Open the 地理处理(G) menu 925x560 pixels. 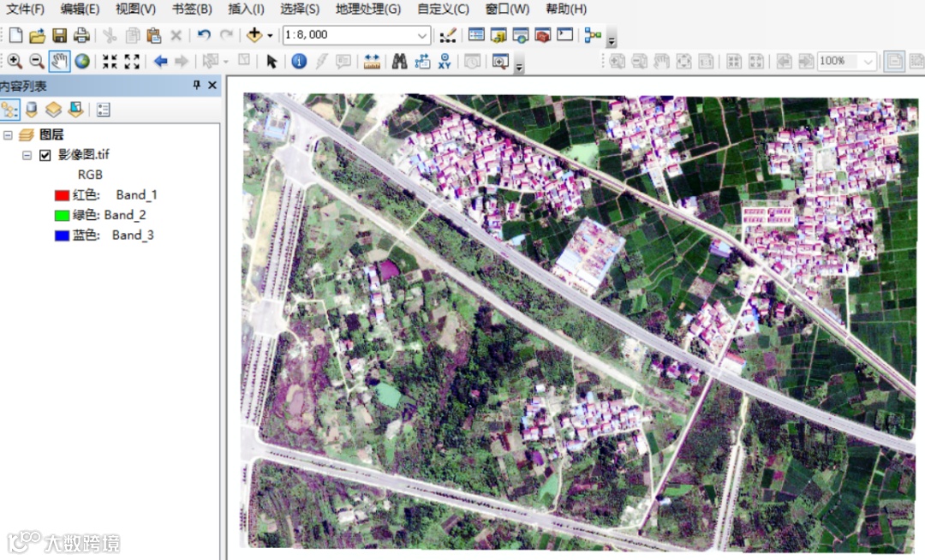pos(367,9)
